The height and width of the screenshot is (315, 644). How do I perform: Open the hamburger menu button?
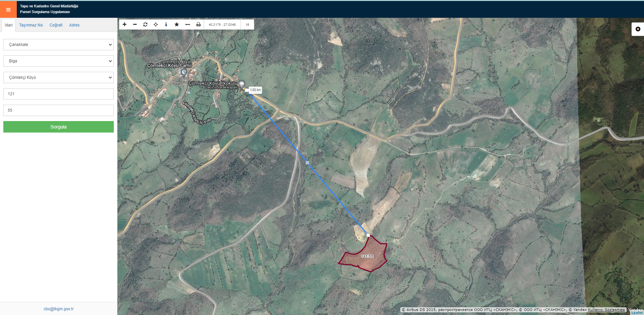coord(8,9)
